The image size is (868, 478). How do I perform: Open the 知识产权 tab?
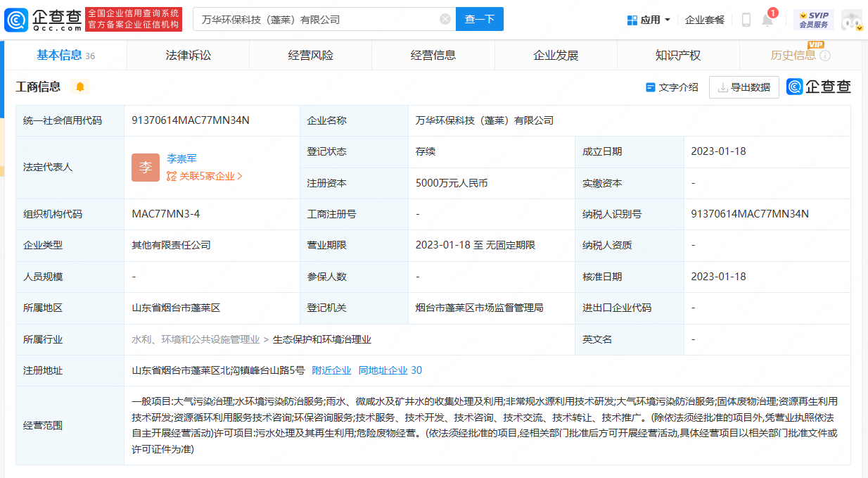pyautogui.click(x=678, y=55)
